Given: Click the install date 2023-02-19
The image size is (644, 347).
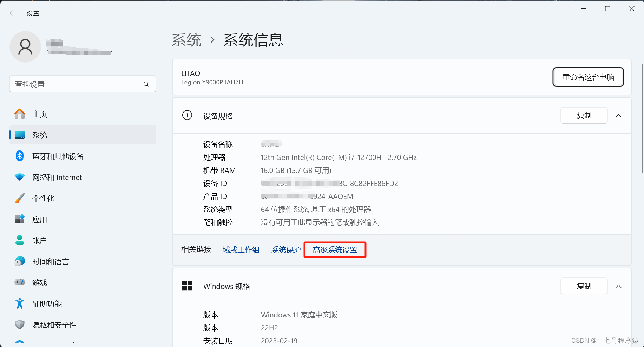Looking at the screenshot, I should coord(279,341).
